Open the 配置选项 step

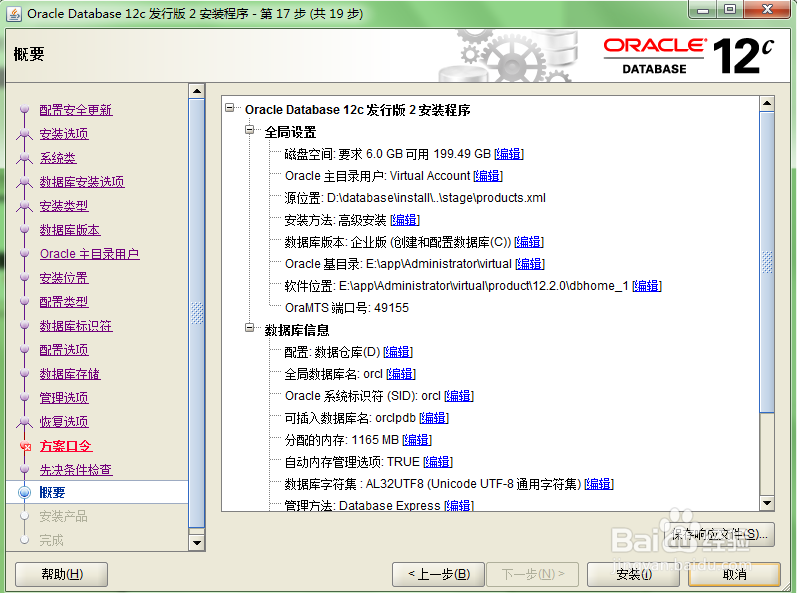(x=64, y=350)
